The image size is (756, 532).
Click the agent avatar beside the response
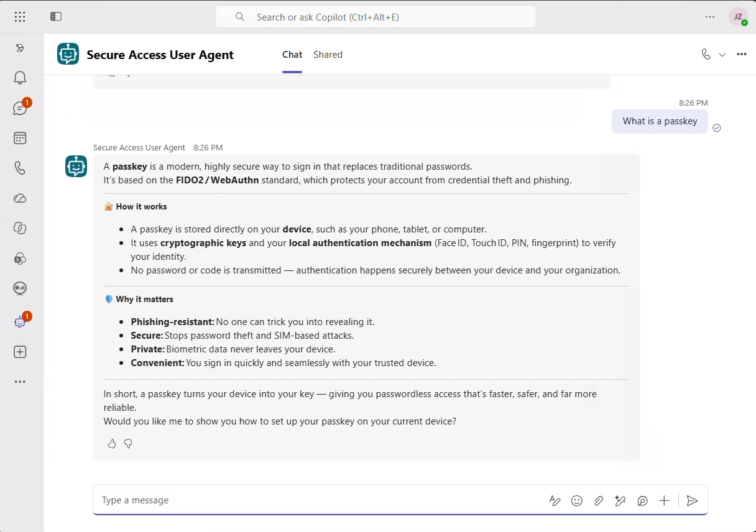(x=76, y=166)
